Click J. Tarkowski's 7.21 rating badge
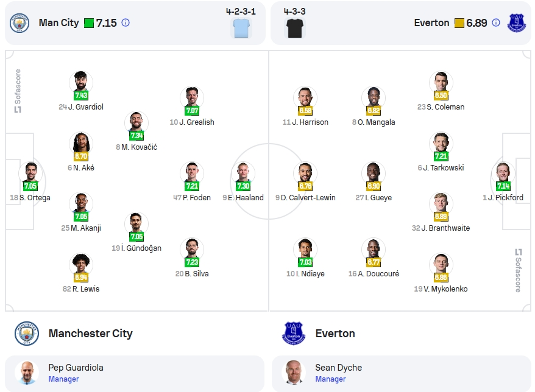The height and width of the screenshot is (392, 535). 441,156
